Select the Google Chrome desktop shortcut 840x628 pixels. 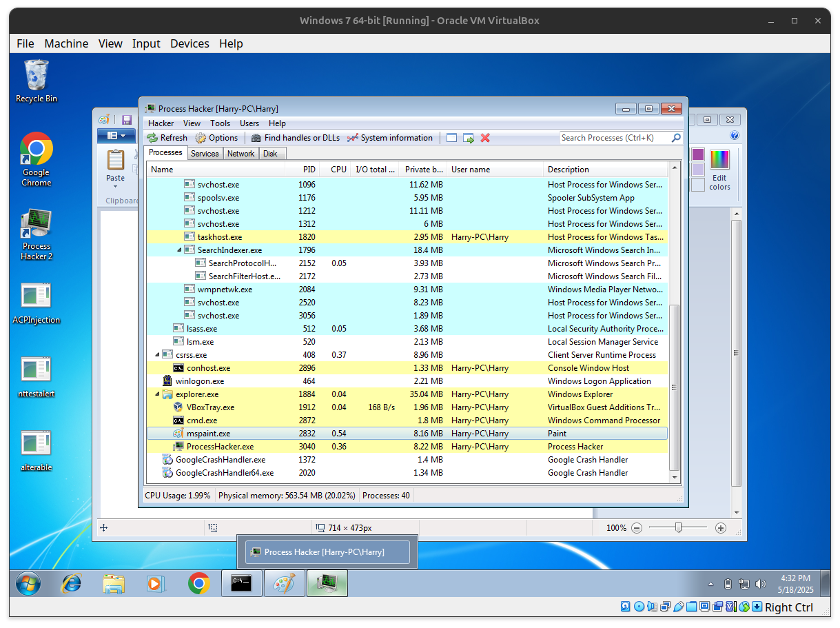pyautogui.click(x=37, y=160)
